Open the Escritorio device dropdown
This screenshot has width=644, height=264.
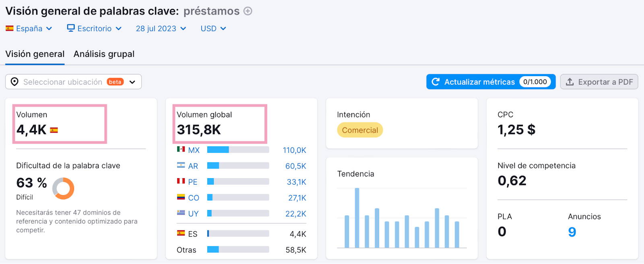tap(94, 29)
